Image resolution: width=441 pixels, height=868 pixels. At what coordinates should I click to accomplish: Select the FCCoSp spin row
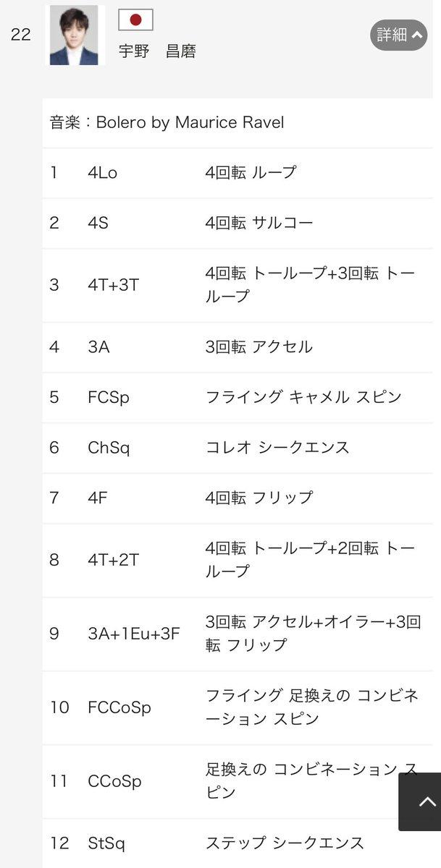[x=238, y=707]
